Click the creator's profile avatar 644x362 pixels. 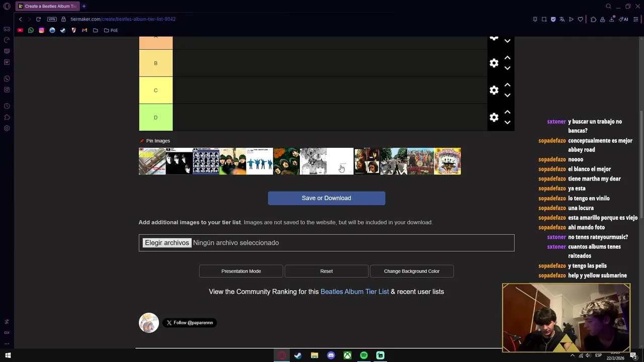point(149,323)
